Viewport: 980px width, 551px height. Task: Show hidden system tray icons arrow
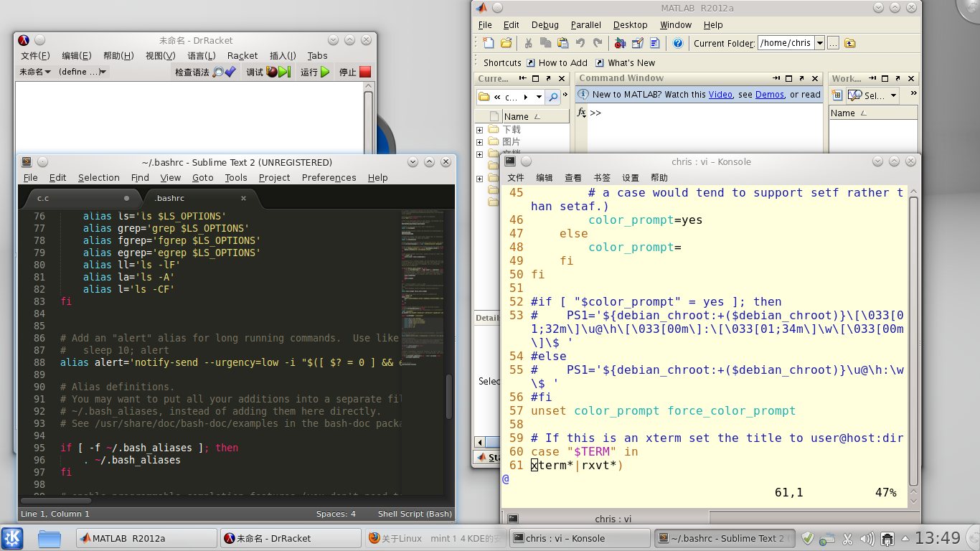[904, 538]
